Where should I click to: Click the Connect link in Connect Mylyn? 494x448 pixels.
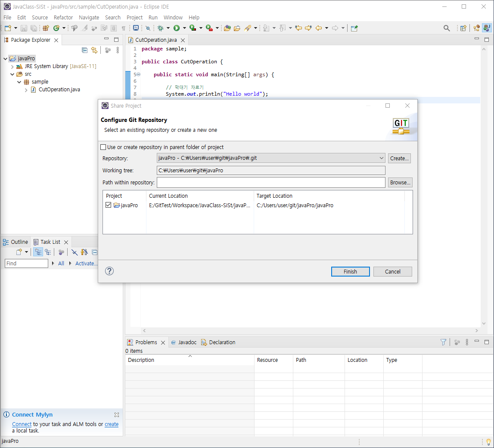click(22, 424)
